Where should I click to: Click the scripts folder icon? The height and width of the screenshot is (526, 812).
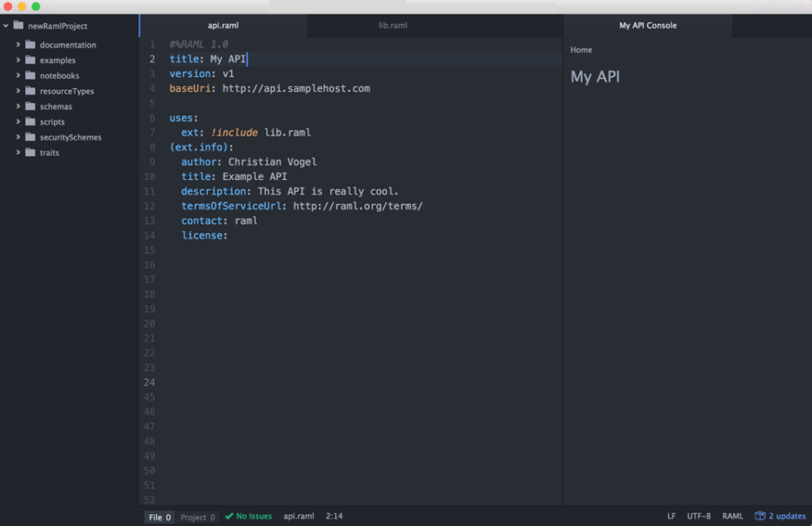tap(31, 121)
